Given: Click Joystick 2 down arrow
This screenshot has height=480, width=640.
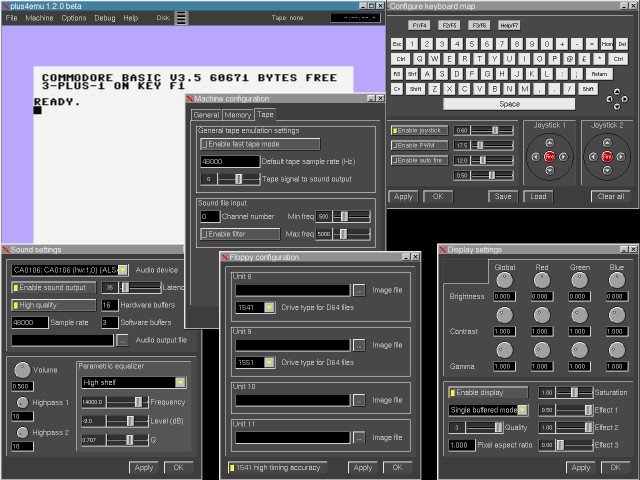Looking at the screenshot, I should 607,171.
